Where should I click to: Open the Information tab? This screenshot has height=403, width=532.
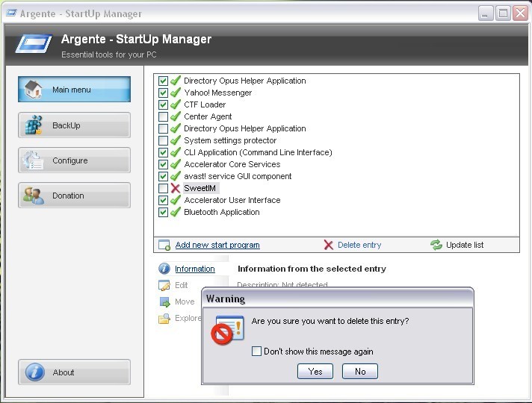coord(195,269)
